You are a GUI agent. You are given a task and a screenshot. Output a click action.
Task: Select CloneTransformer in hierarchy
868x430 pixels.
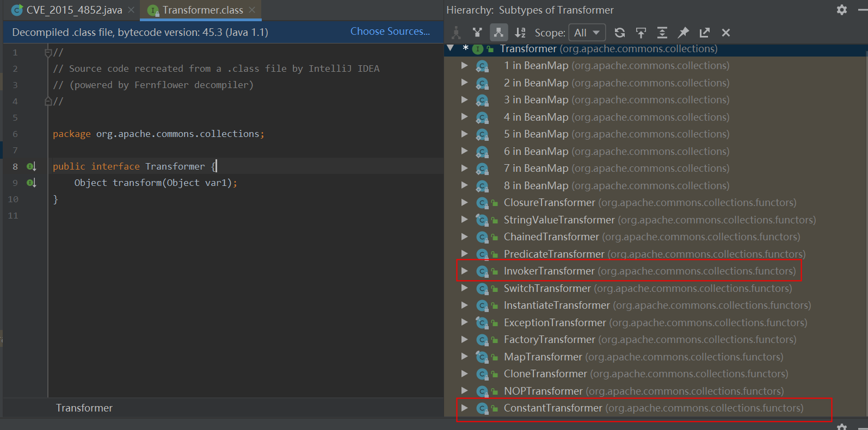click(646, 374)
